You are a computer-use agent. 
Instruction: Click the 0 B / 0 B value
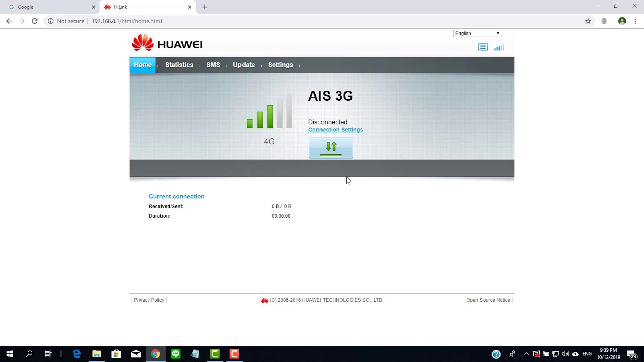282,206
